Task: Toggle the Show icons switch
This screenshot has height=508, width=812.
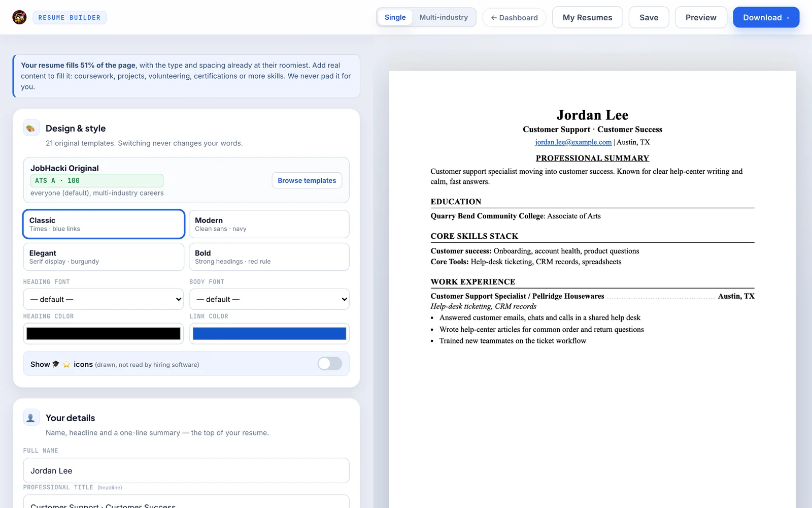Action: click(x=330, y=364)
